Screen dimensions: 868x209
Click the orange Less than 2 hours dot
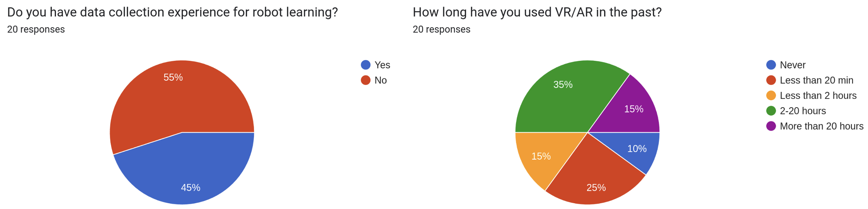(x=771, y=96)
